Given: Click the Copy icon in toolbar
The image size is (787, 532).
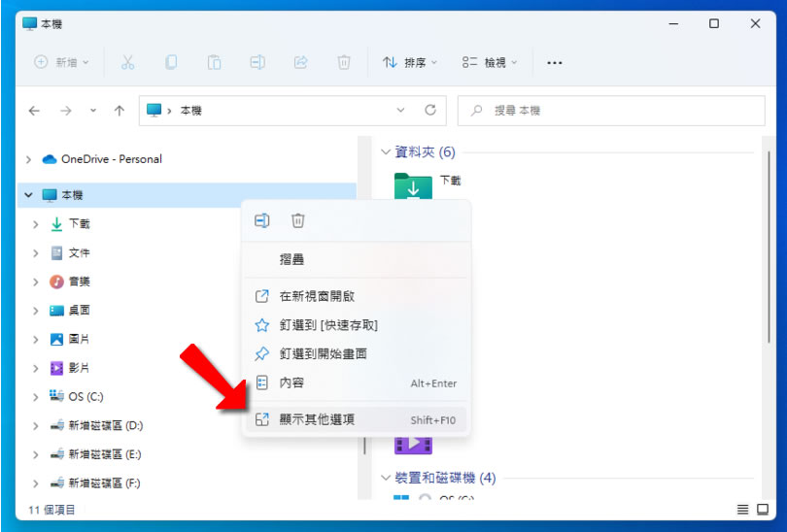Looking at the screenshot, I should point(171,63).
